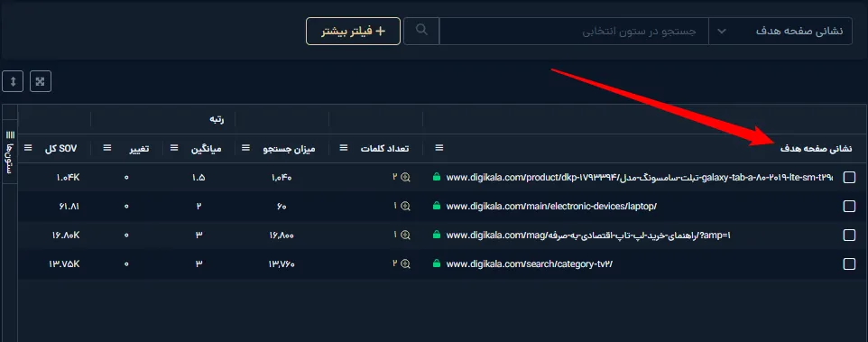The image size is (868, 342).
Task: Open the 'فیلتر بیشتر' more filters button
Action: (x=353, y=31)
